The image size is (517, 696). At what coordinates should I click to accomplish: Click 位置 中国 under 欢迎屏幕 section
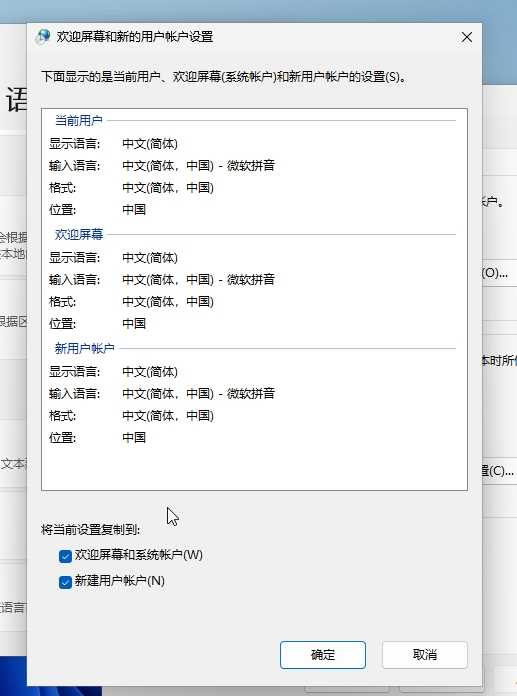coord(134,324)
